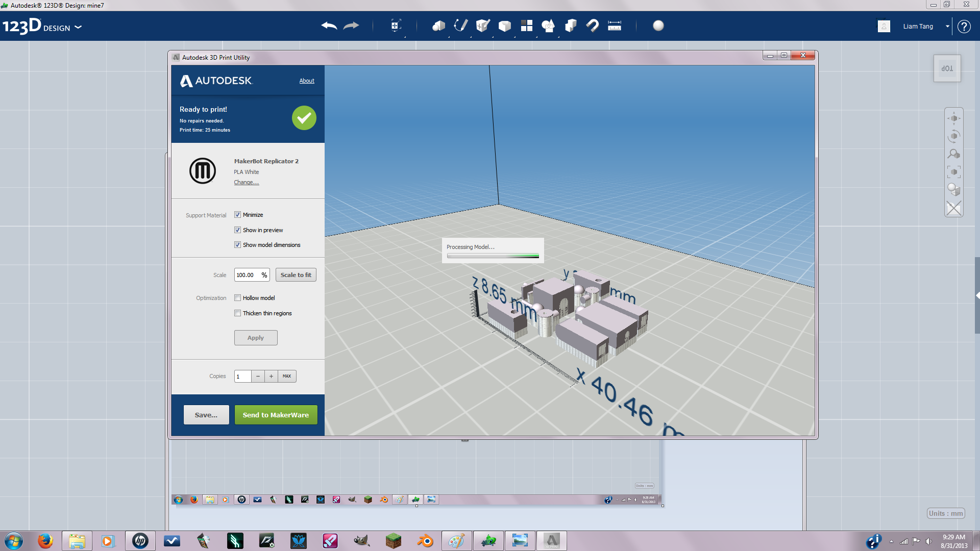This screenshot has width=980, height=551.
Task: Open Windows Explorer from the taskbar
Action: [x=77, y=541]
